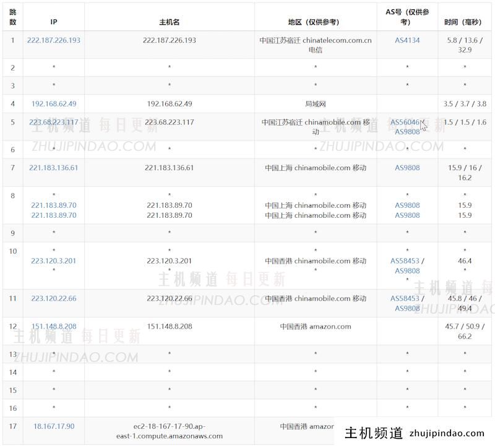Click time value 46.4 in hop 10

pos(465,261)
